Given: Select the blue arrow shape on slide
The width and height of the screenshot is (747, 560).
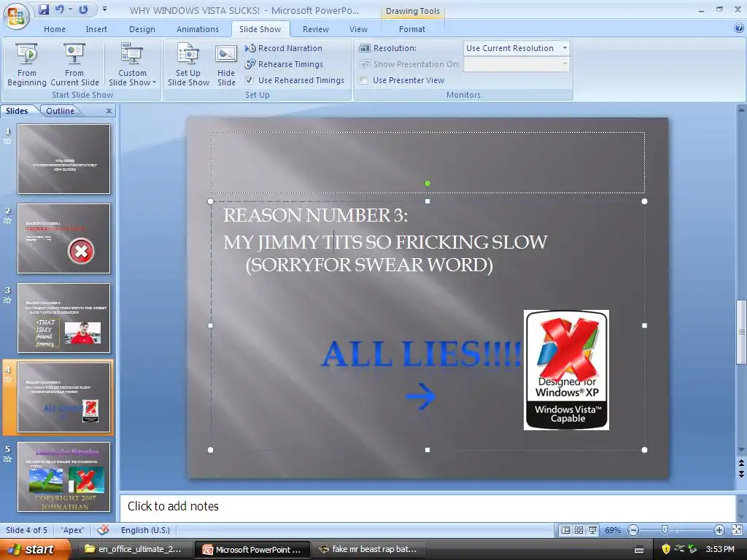Looking at the screenshot, I should (x=421, y=396).
